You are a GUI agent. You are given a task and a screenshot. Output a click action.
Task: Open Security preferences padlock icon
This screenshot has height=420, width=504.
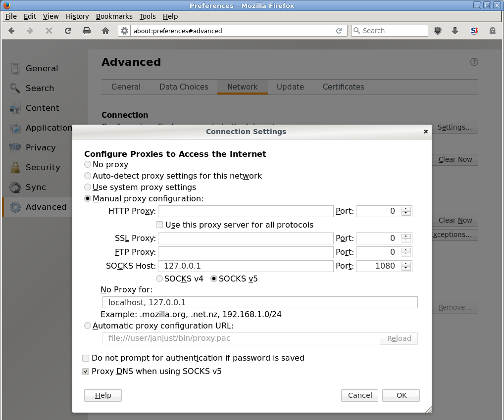15,167
